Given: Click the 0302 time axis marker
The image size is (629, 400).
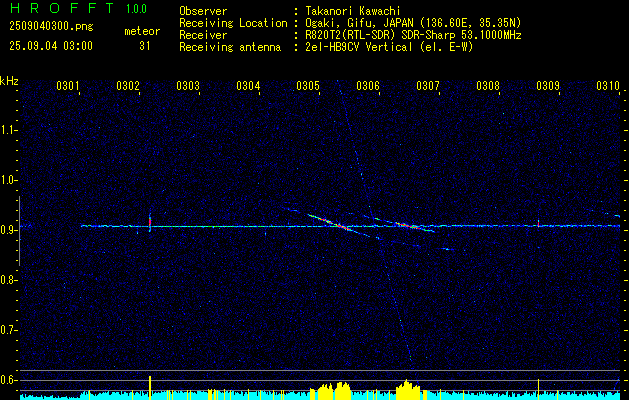Looking at the screenshot, I should (128, 86).
